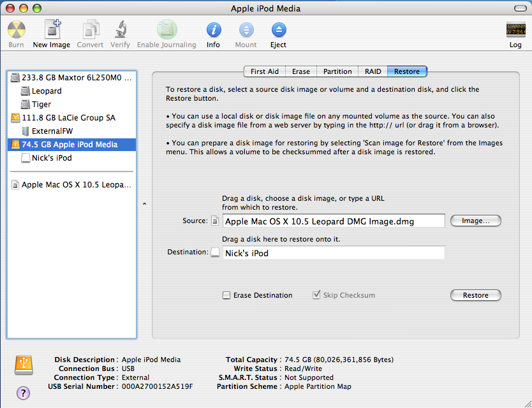The height and width of the screenshot is (408, 532).
Task: Switch to the First Aid tab
Action: click(x=265, y=71)
